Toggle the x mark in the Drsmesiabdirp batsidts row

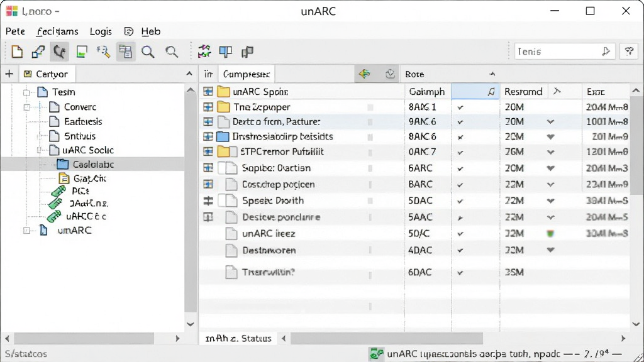pyautogui.click(x=460, y=137)
